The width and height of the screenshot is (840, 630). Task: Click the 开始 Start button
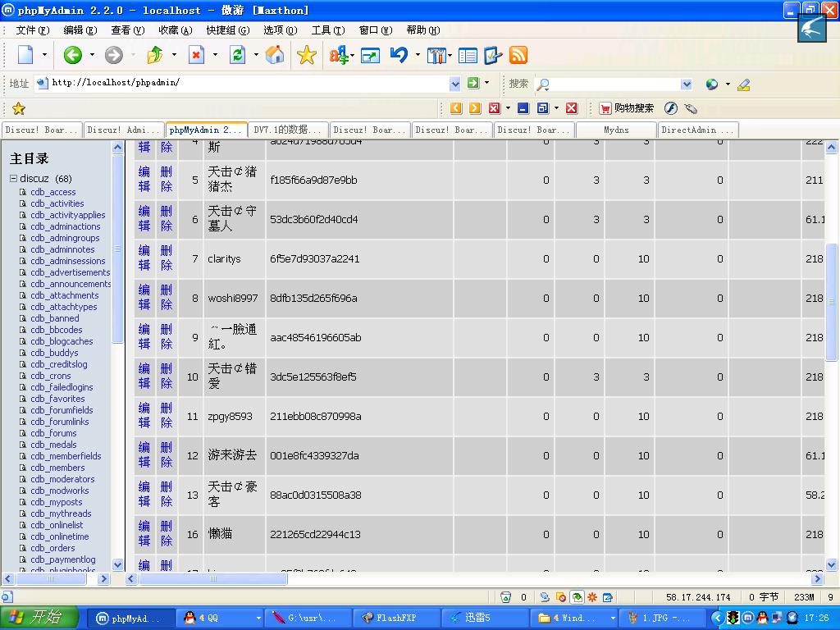pyautogui.click(x=39, y=618)
